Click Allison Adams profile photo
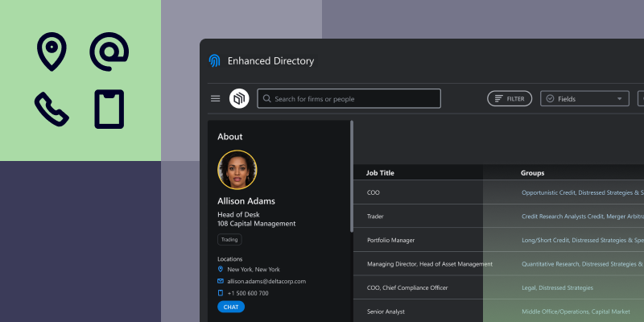644x322 pixels. [x=237, y=170]
